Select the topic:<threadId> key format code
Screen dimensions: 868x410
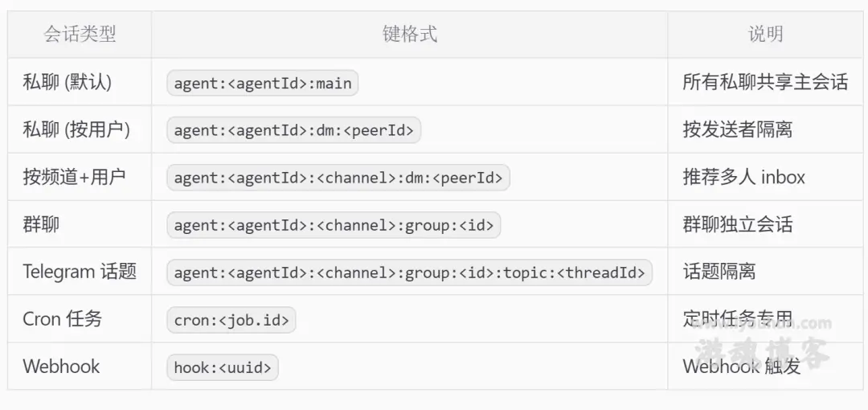410,273
